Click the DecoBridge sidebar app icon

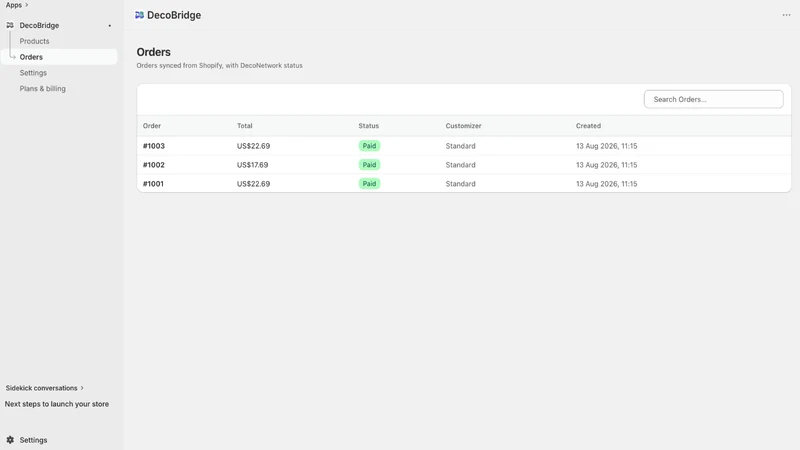[x=10, y=25]
